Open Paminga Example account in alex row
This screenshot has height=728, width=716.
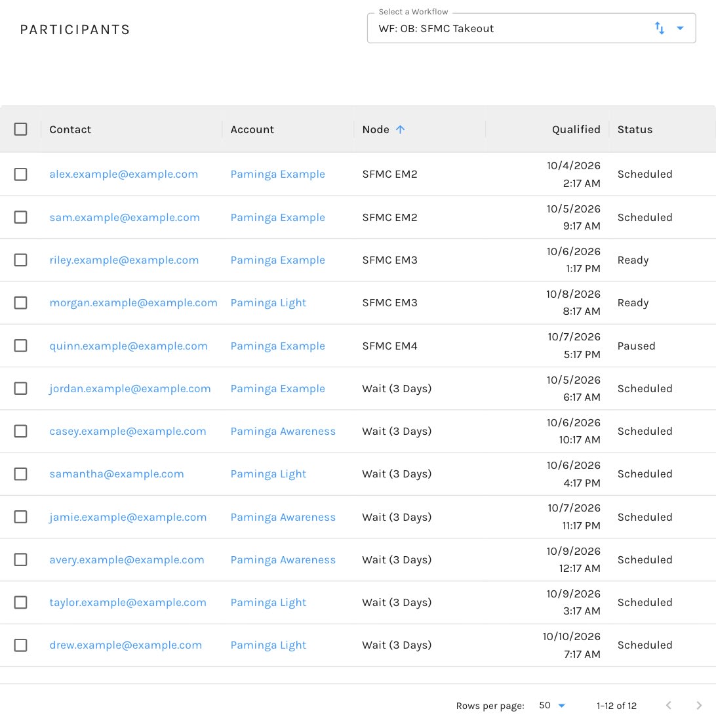click(x=277, y=174)
